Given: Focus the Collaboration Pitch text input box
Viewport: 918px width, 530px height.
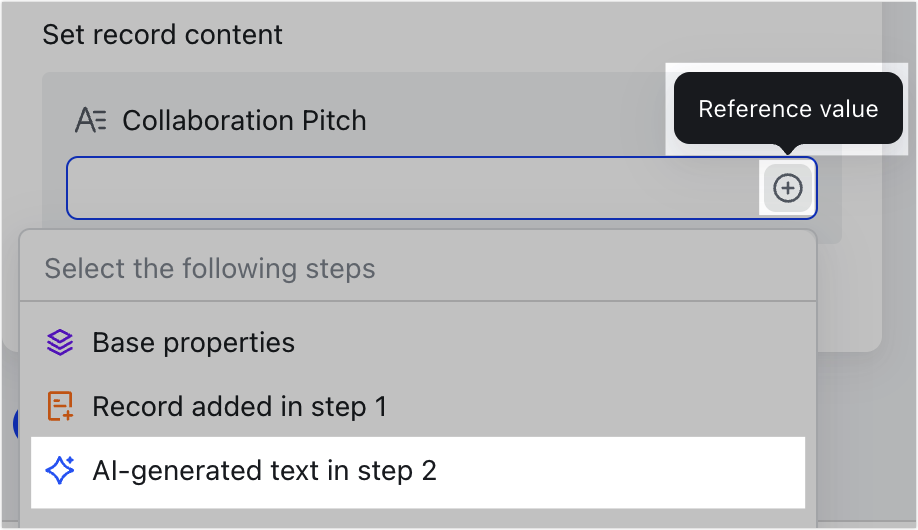Looking at the screenshot, I should 413,188.
